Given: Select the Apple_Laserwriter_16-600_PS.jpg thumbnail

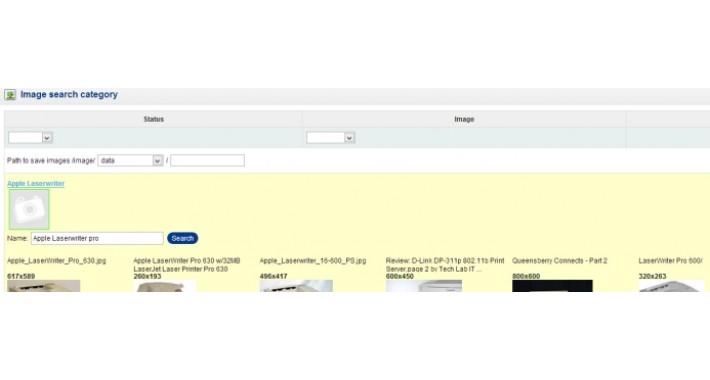Looking at the screenshot, I should click(296, 286).
